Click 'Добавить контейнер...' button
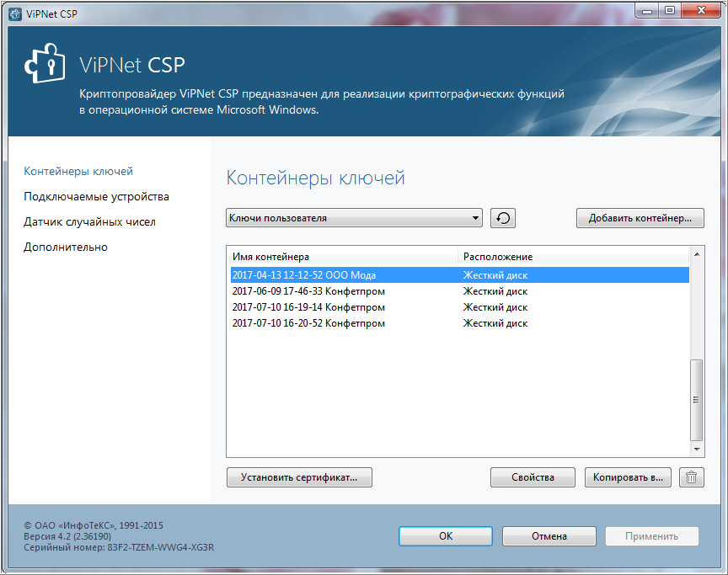 [x=640, y=218]
